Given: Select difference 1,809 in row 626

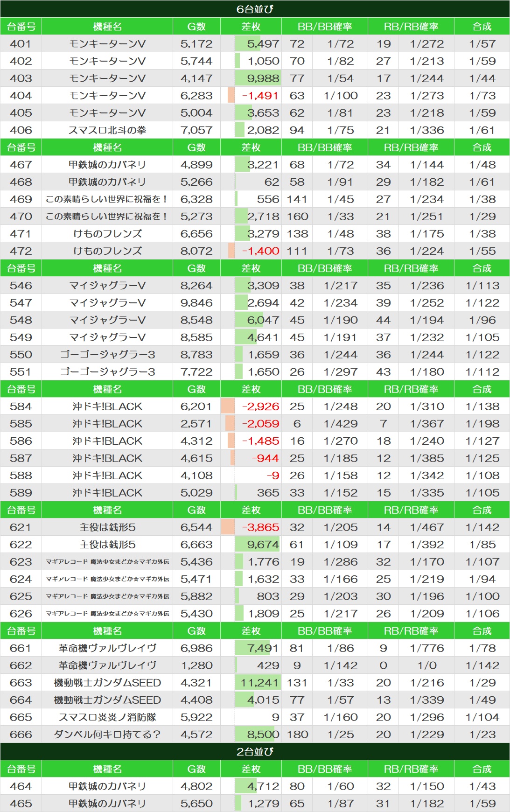Looking at the screenshot, I should (263, 614).
